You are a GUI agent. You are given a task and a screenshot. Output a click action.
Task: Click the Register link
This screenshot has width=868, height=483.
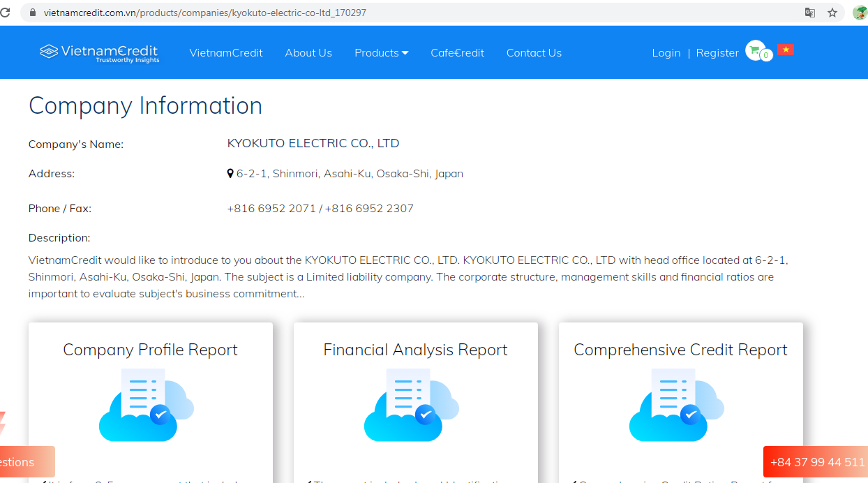717,53
